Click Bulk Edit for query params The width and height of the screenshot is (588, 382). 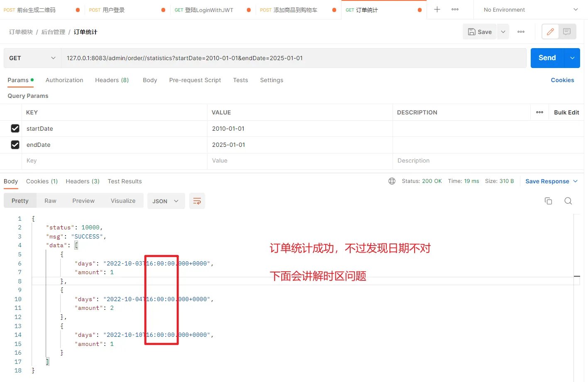(566, 112)
